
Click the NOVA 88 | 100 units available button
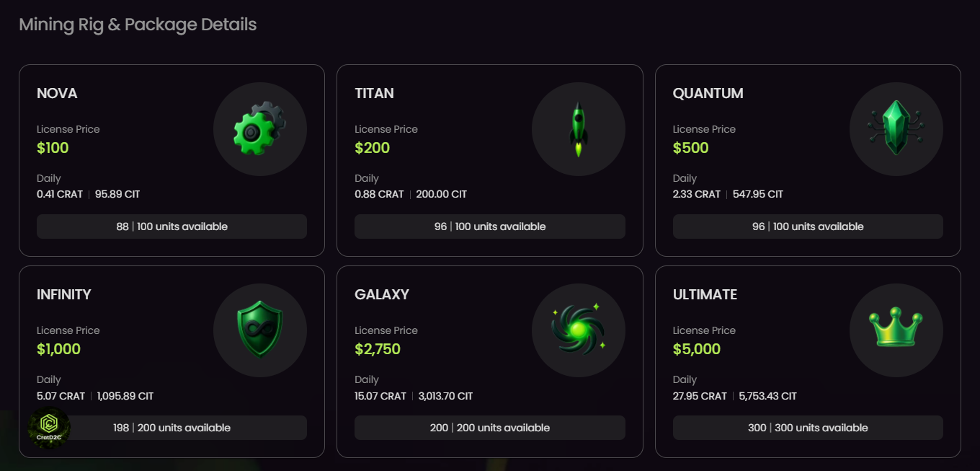tap(171, 226)
